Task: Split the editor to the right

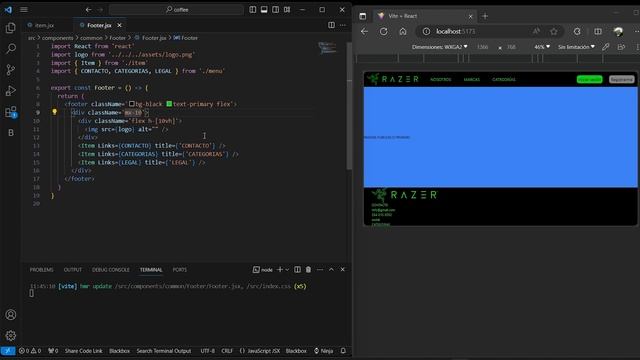Action: [331, 25]
